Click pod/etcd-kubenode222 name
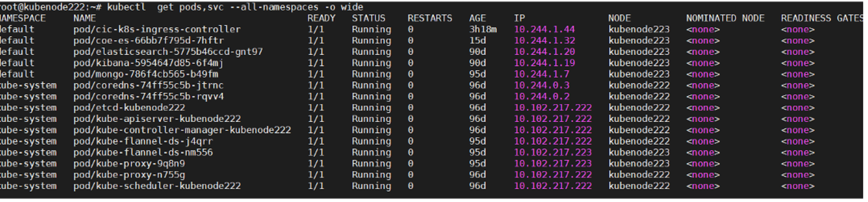The image size is (868, 202). coord(129,108)
